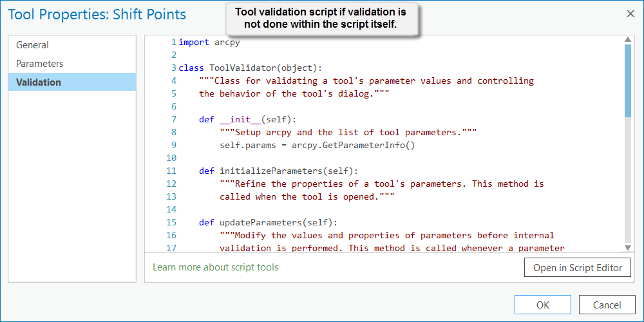Select the Validation page
The image size is (644, 322).
72,82
